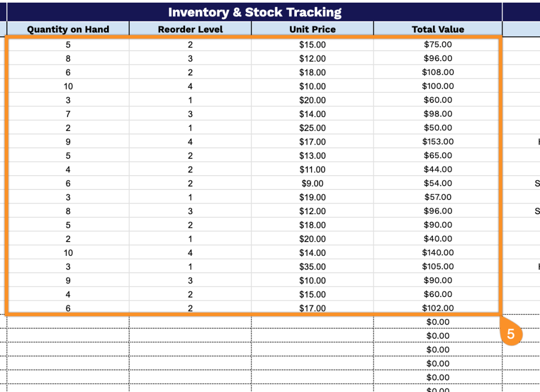This screenshot has height=392, width=540.
Task: Click the $44.00 total value cell
Action: click(x=438, y=169)
